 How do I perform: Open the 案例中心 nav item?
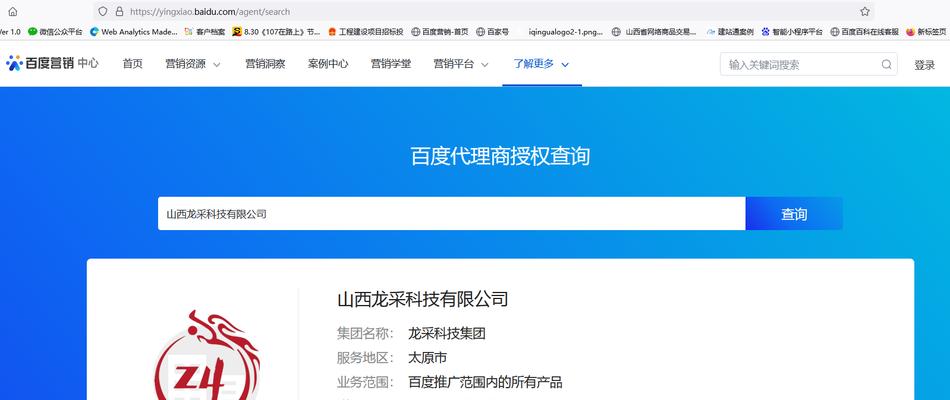tap(328, 64)
